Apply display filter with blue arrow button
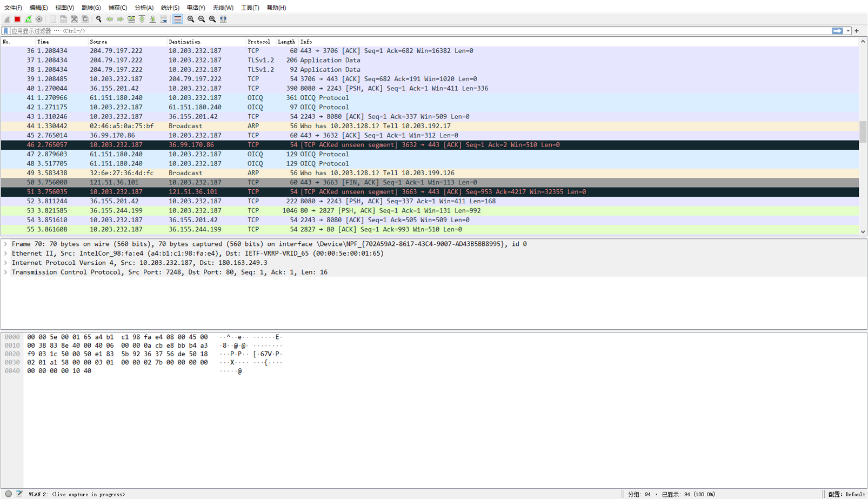 tap(837, 31)
